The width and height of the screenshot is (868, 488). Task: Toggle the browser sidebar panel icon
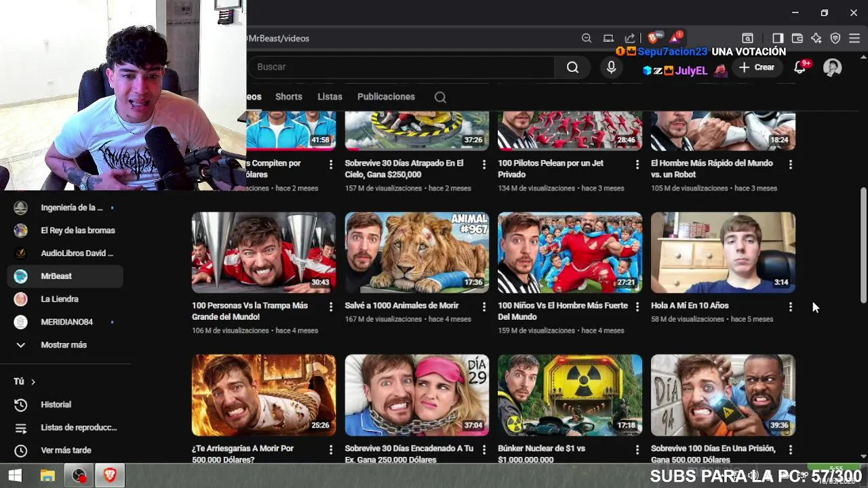click(778, 39)
